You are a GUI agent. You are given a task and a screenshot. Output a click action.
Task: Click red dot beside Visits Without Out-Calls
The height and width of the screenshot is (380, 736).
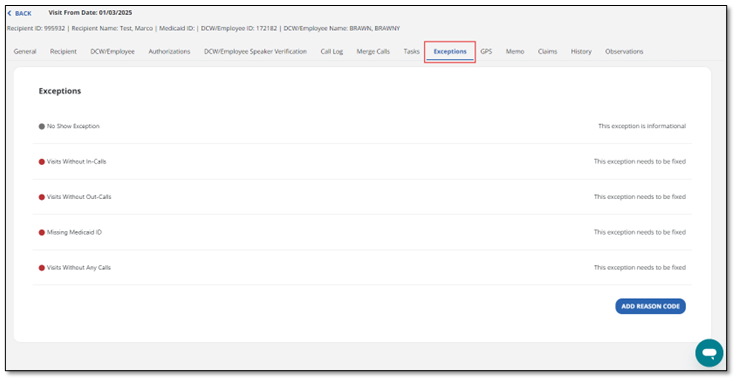[x=42, y=197]
